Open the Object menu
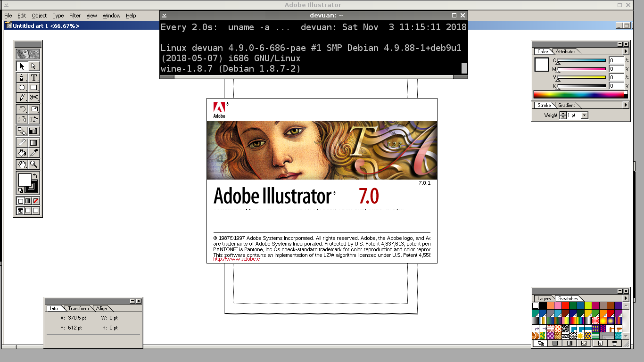 [39, 16]
